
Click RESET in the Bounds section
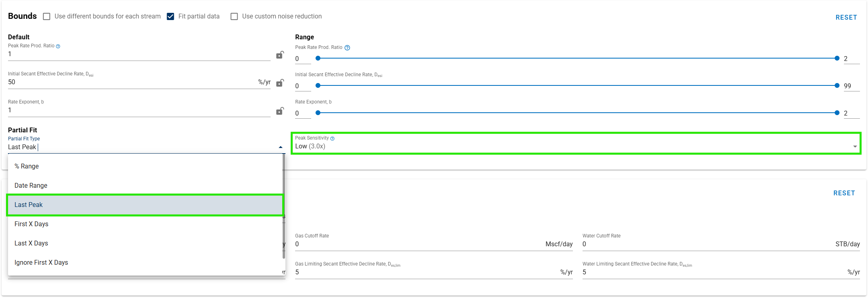click(x=846, y=17)
